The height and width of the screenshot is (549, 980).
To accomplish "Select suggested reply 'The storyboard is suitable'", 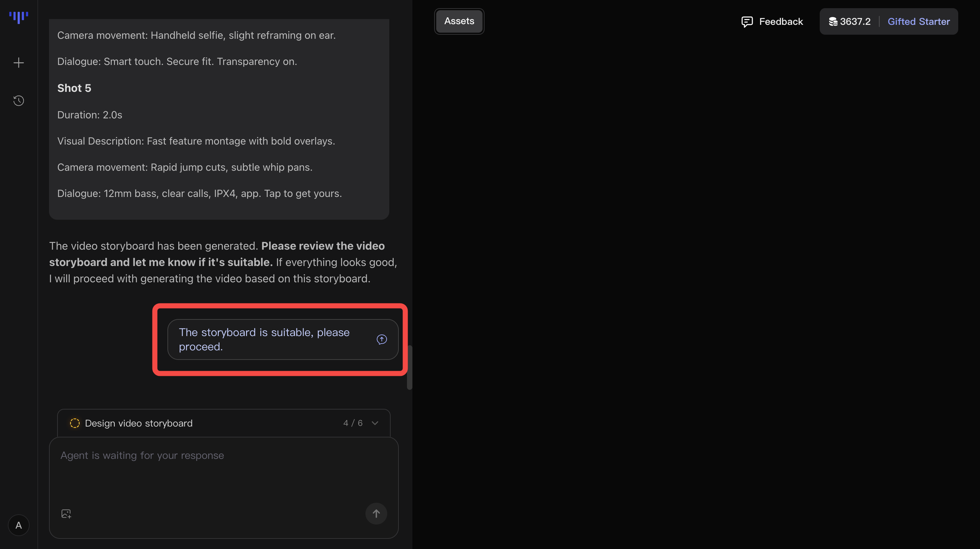I will (264, 339).
